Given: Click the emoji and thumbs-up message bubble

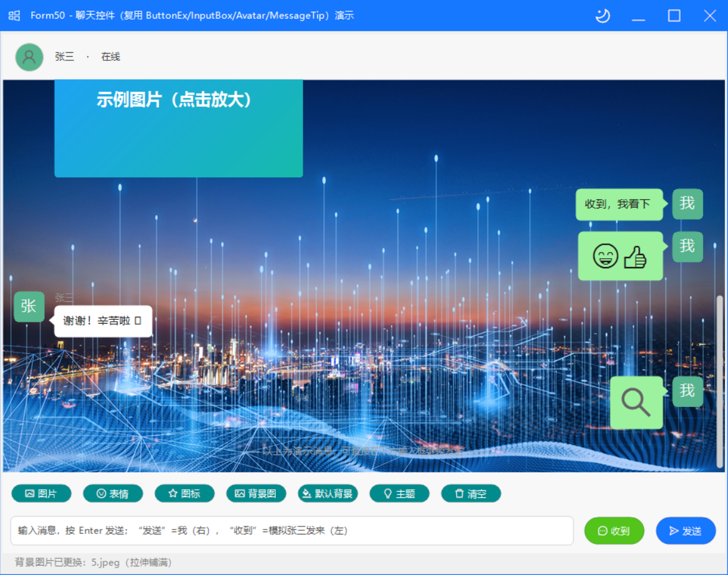Looking at the screenshot, I should click(x=620, y=256).
